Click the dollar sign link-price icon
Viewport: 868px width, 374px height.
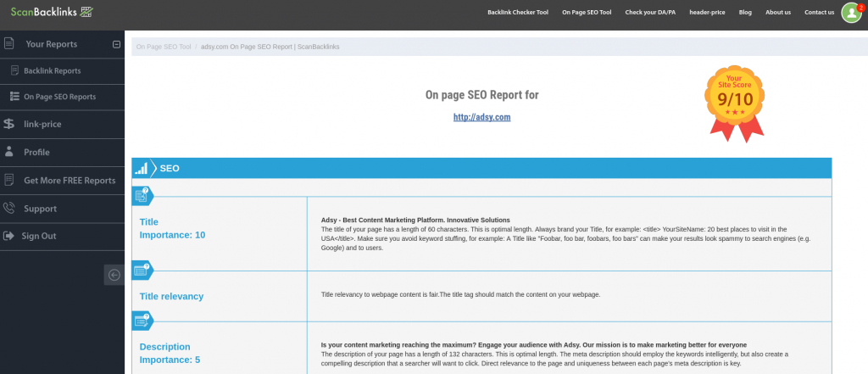click(x=8, y=124)
